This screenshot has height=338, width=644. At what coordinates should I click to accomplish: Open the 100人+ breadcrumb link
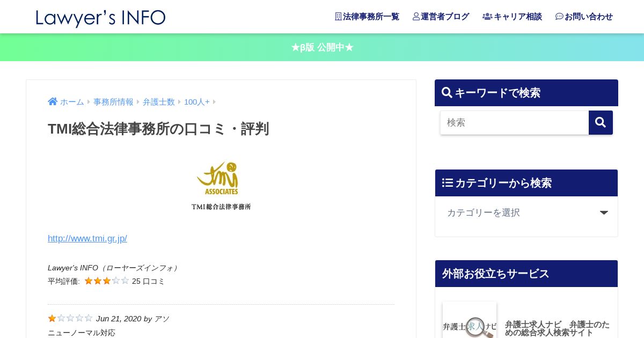[197, 102]
